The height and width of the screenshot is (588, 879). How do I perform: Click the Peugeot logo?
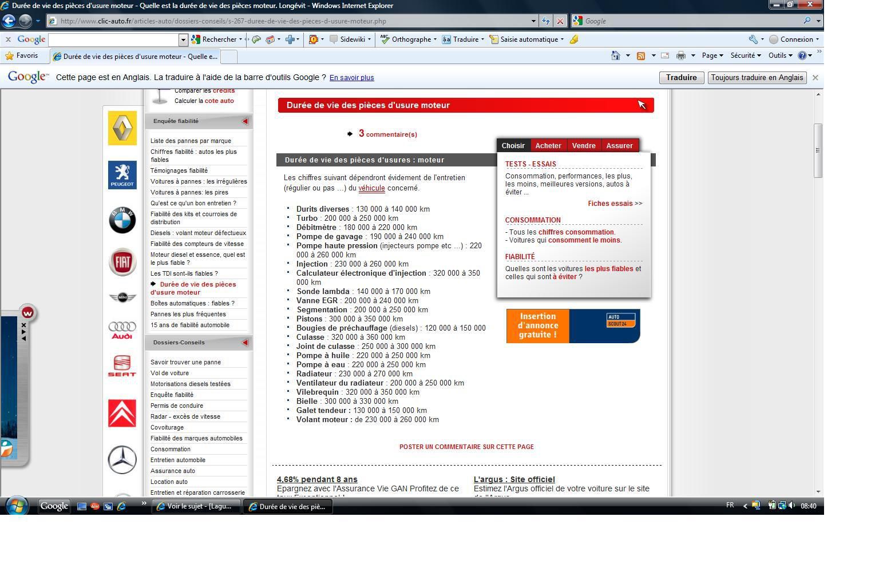122,174
